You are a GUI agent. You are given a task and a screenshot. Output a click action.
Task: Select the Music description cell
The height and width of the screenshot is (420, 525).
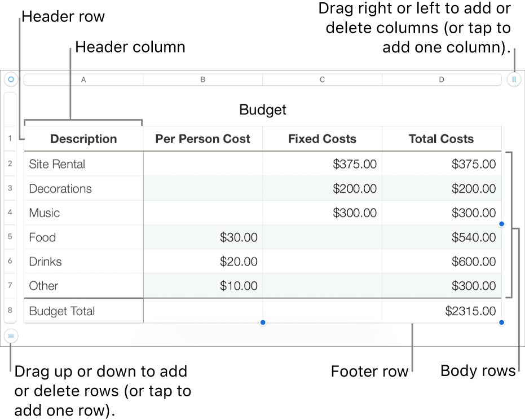click(x=83, y=213)
